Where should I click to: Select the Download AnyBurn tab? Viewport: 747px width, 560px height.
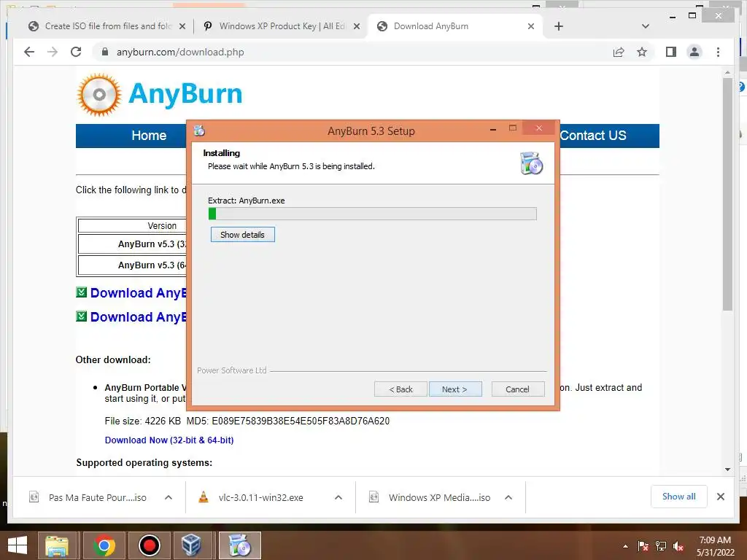(x=456, y=26)
